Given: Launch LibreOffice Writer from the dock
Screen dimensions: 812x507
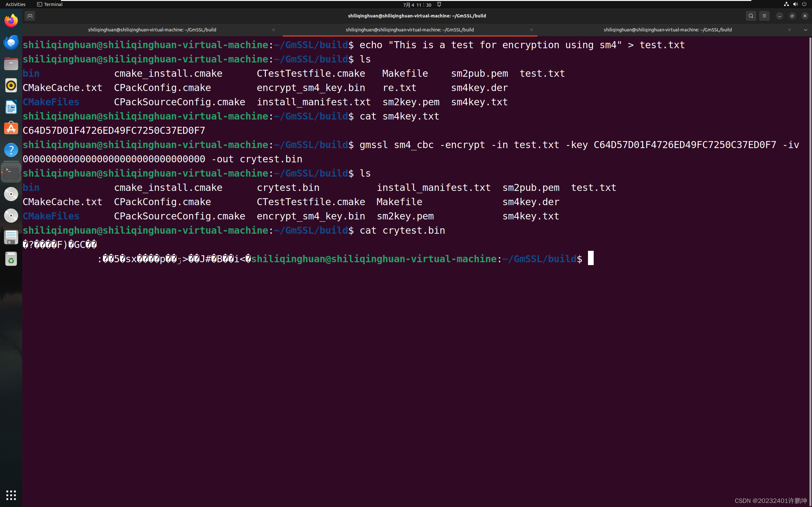Looking at the screenshot, I should tap(11, 107).
